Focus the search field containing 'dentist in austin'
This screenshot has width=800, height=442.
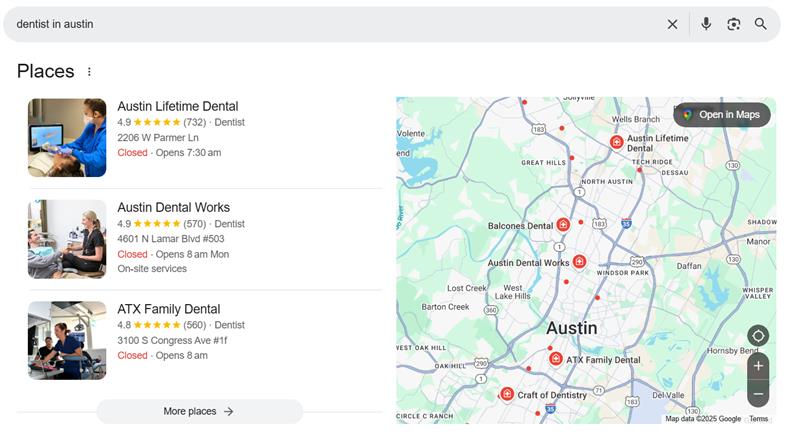coord(337,24)
